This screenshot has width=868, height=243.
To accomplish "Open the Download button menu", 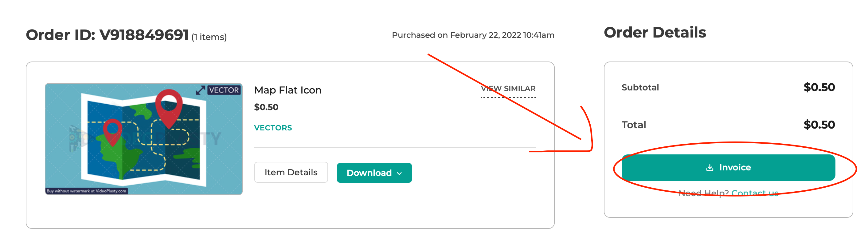I will (x=374, y=173).
